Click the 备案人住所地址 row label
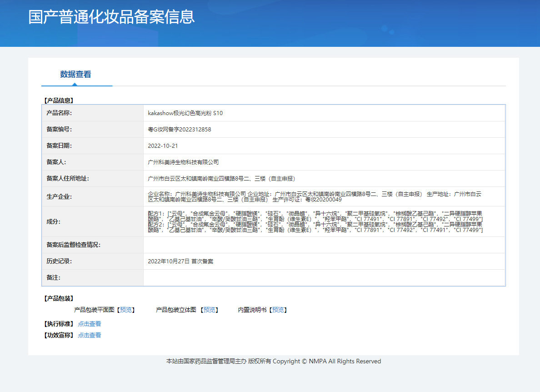Image resolution: width=540 pixels, height=392 pixels. pos(68,178)
